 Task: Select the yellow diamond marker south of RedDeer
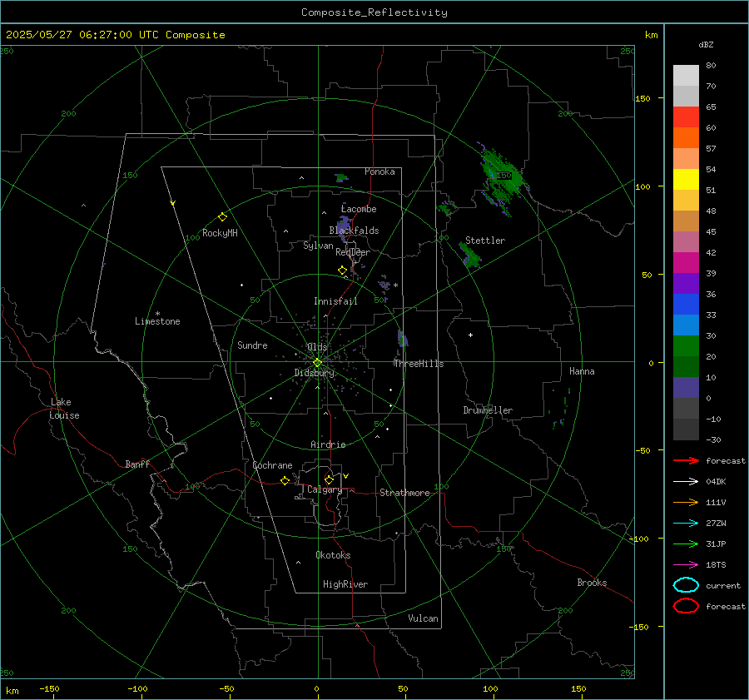342,271
